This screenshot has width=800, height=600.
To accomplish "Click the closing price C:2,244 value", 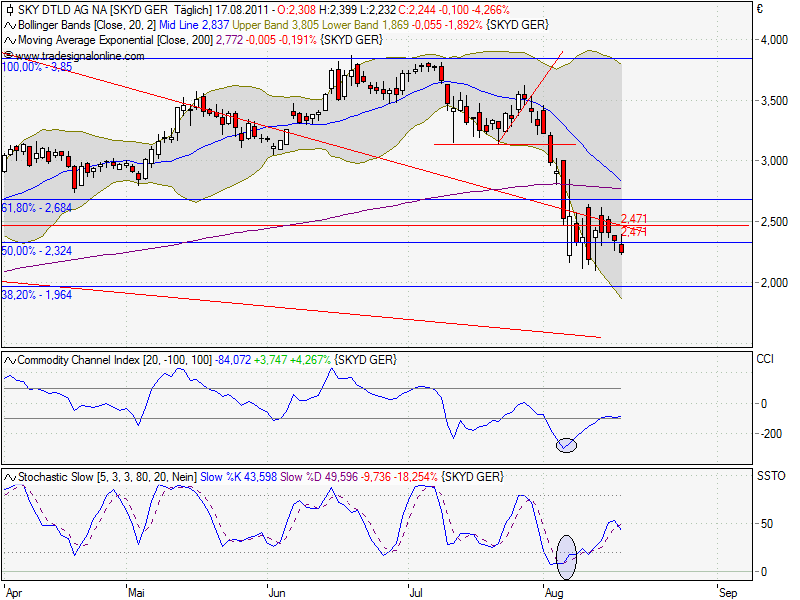I will [x=417, y=10].
